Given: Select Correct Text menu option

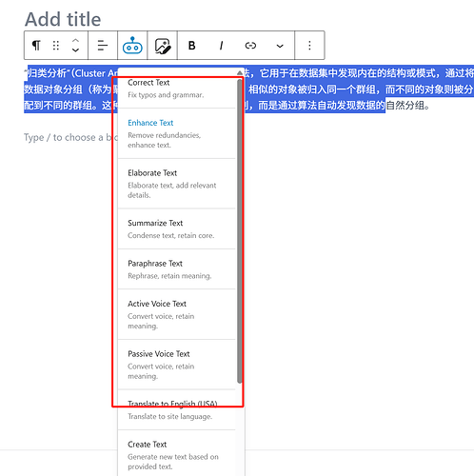Looking at the screenshot, I should [x=177, y=89].
